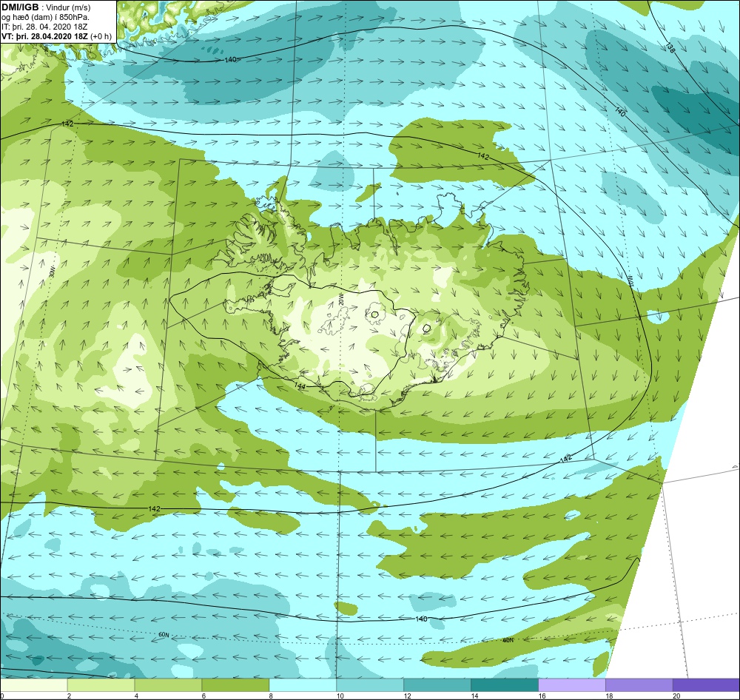
Task: Click the "140" contour label below the 138 line
Action: click(x=620, y=112)
